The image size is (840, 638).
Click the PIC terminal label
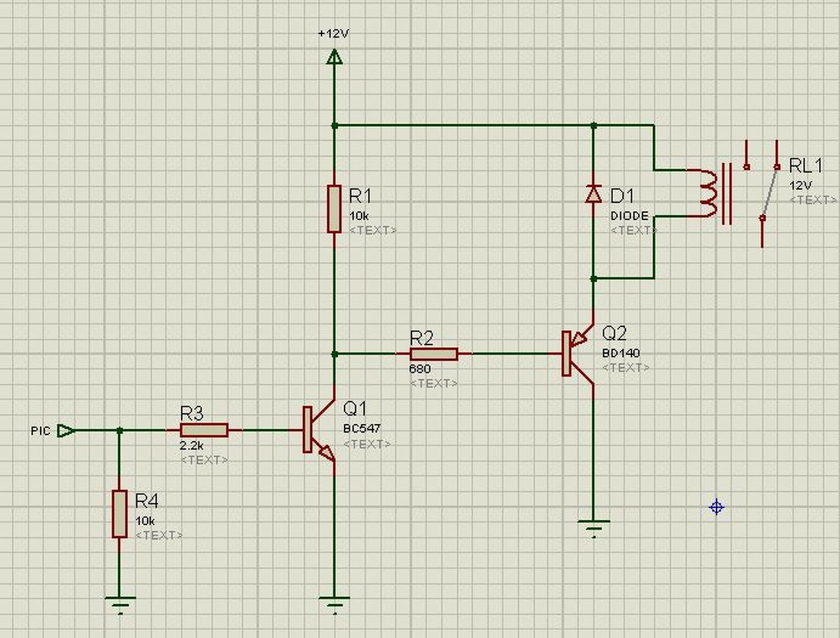40,431
